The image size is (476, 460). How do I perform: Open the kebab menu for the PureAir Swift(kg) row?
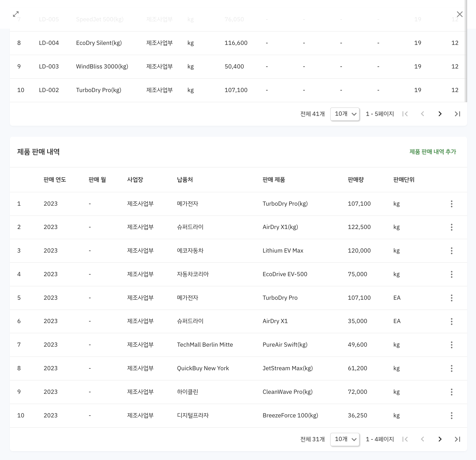pos(451,345)
